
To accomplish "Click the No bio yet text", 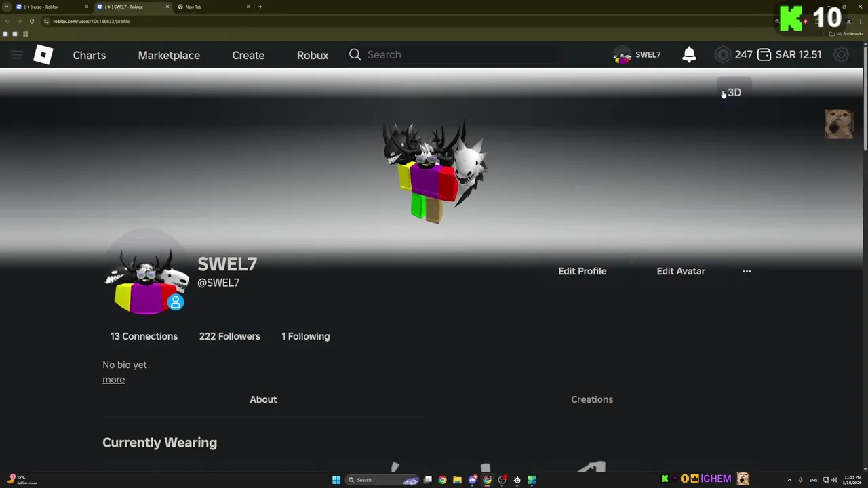I will pyautogui.click(x=124, y=365).
